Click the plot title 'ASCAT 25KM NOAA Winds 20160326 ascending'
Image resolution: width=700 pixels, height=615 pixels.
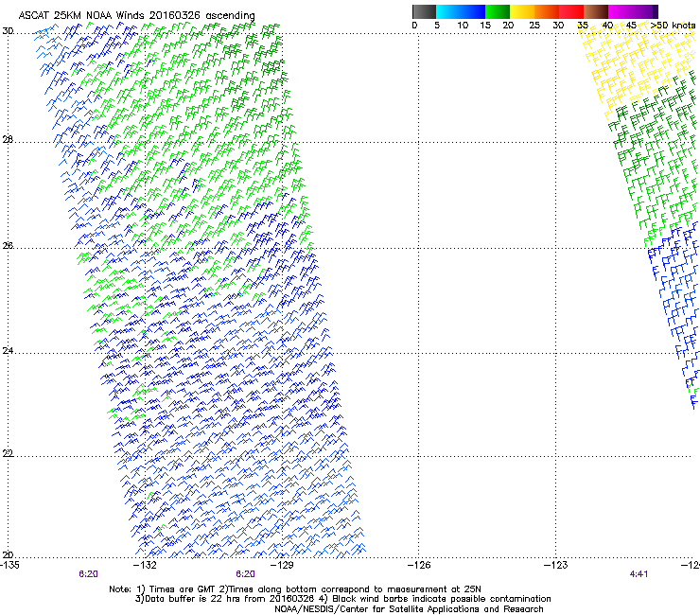[136, 15]
